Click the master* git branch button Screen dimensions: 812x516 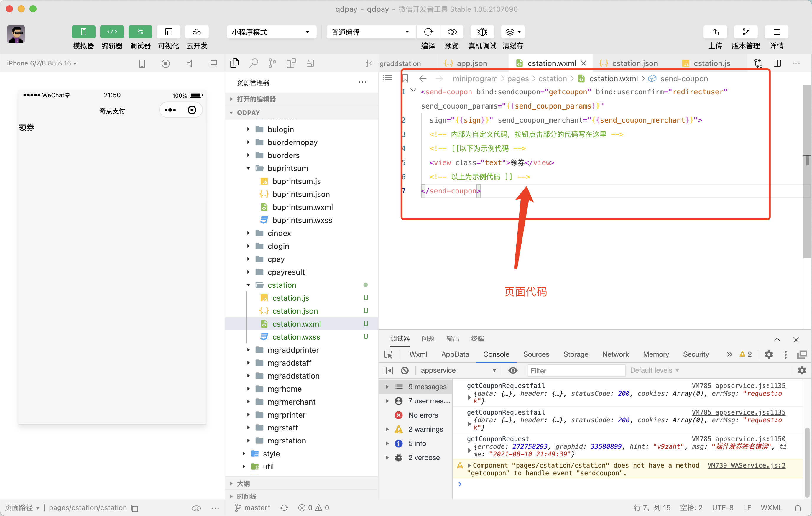tap(253, 507)
